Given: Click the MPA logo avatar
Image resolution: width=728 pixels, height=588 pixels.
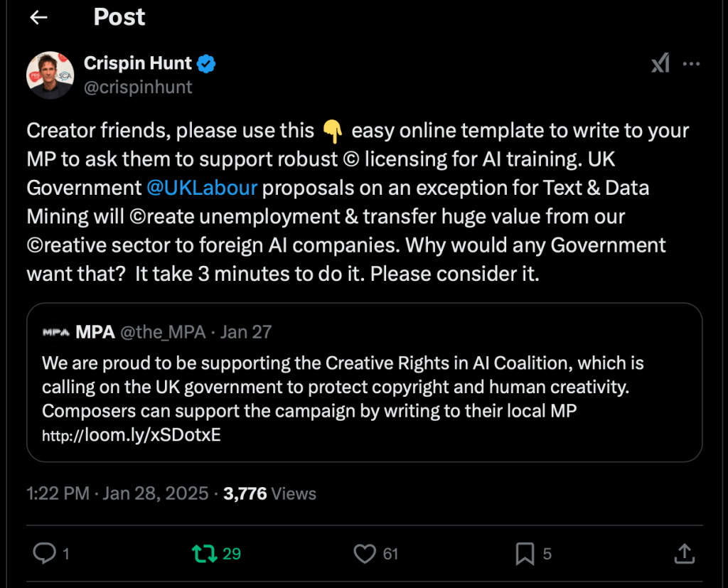Looking at the screenshot, I should click(55, 332).
